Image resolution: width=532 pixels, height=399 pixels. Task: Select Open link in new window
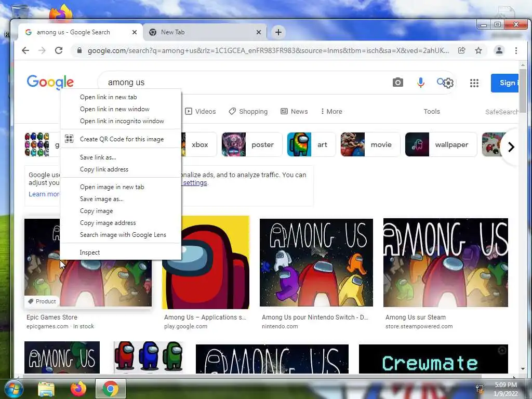pos(121,109)
